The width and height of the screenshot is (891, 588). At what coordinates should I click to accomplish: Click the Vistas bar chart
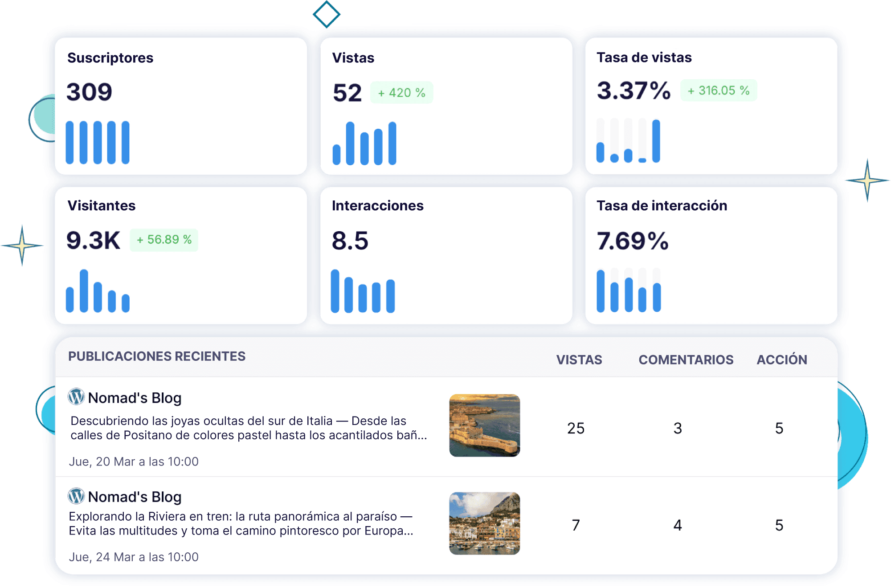[x=364, y=143]
